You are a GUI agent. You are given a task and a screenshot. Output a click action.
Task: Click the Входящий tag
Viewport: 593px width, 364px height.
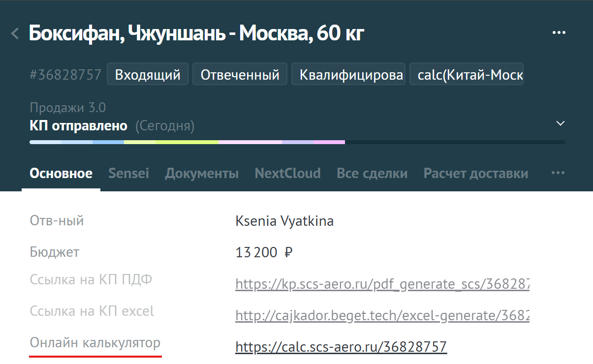click(148, 75)
